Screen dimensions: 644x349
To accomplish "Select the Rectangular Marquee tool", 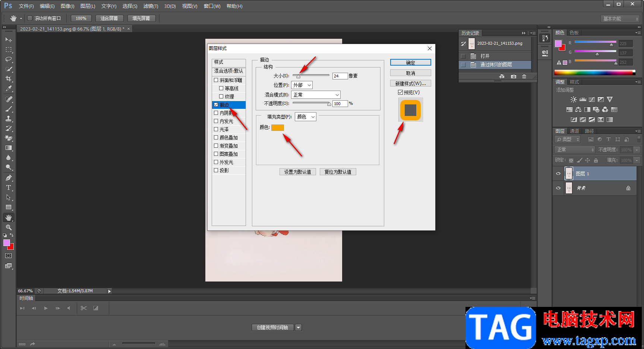I will tap(9, 50).
